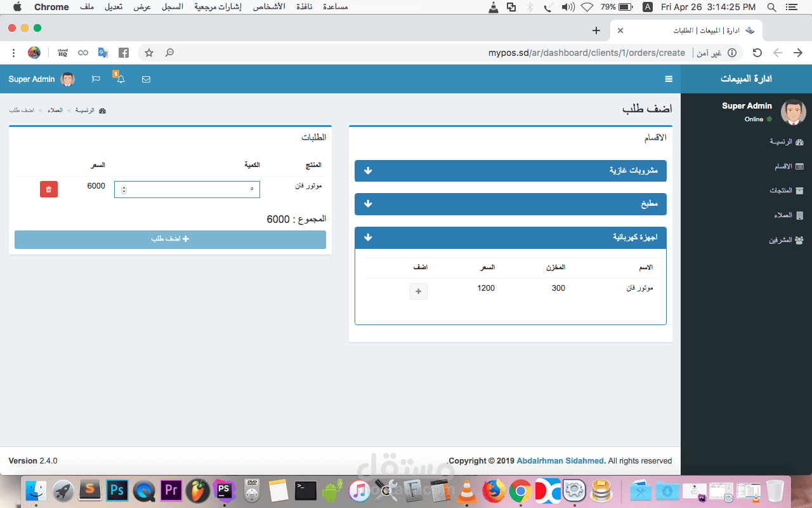Viewport: 812px width, 508px height.
Task: Launch Premiere Pro from the dock
Action: [x=170, y=491]
